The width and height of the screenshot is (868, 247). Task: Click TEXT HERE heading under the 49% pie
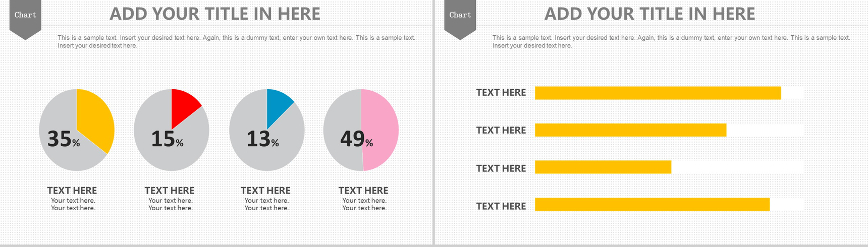[x=363, y=191]
